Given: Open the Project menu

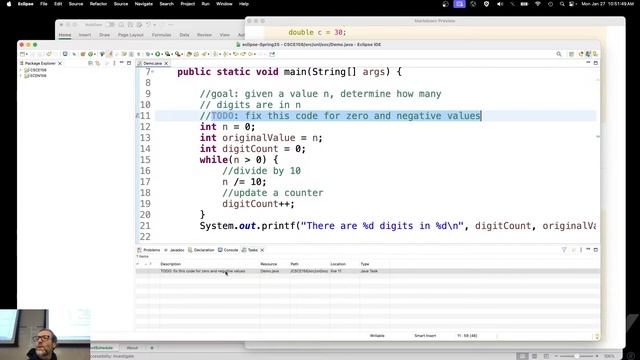Looking at the screenshot, I should 188,4.
